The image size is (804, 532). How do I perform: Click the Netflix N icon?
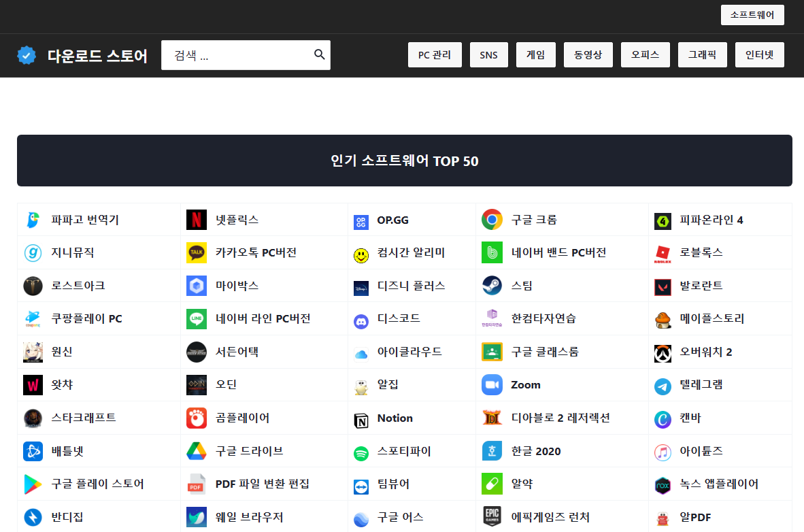click(x=197, y=220)
